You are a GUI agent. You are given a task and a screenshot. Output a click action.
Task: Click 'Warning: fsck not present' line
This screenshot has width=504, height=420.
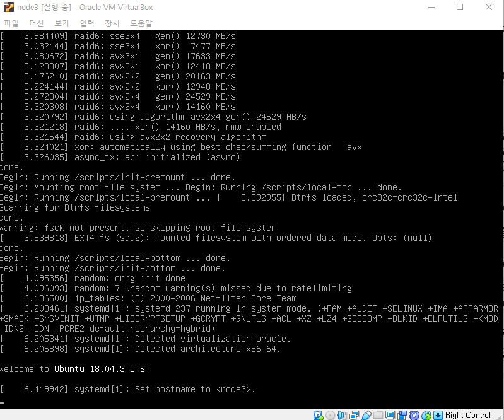(x=138, y=228)
